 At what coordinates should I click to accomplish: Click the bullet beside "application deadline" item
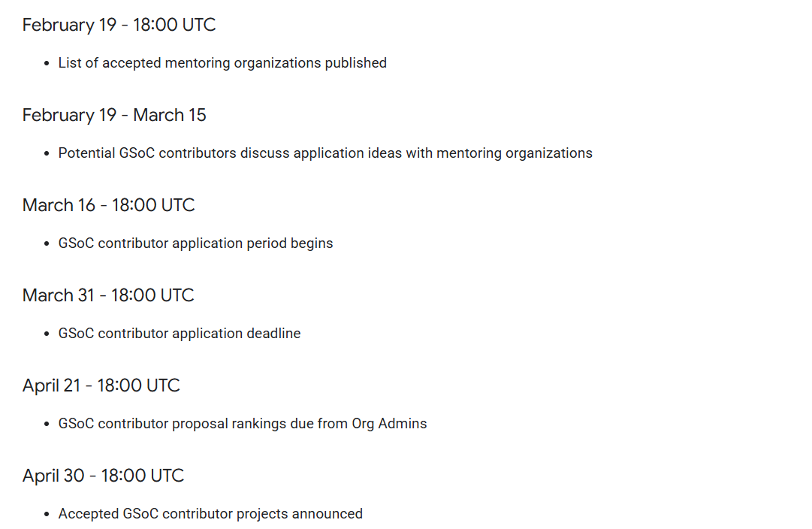(x=47, y=334)
